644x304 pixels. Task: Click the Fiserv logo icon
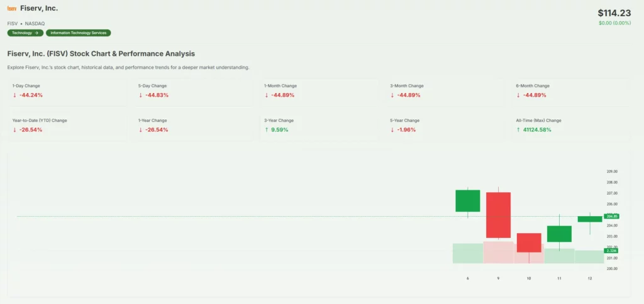pyautogui.click(x=12, y=9)
